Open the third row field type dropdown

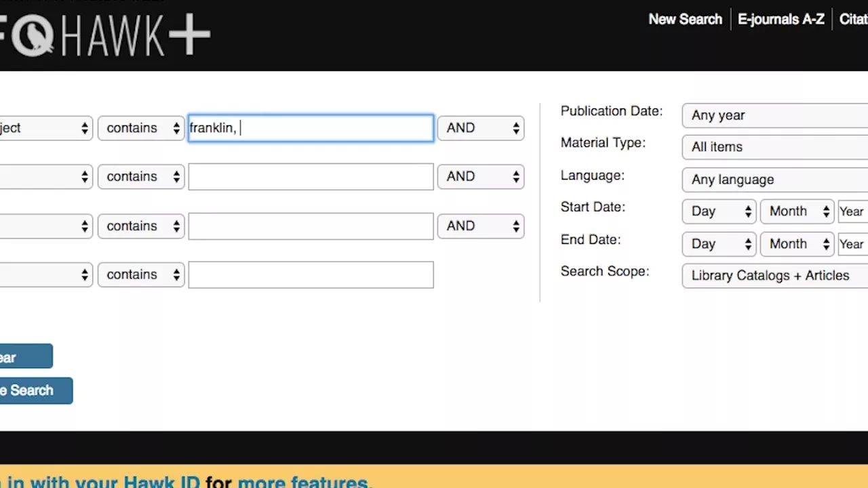pyautogui.click(x=46, y=226)
